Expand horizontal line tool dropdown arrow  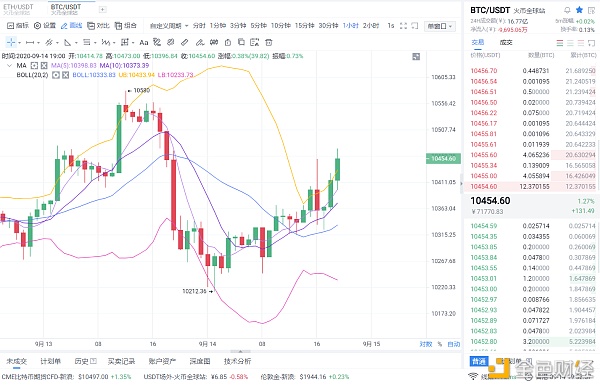click(x=38, y=43)
